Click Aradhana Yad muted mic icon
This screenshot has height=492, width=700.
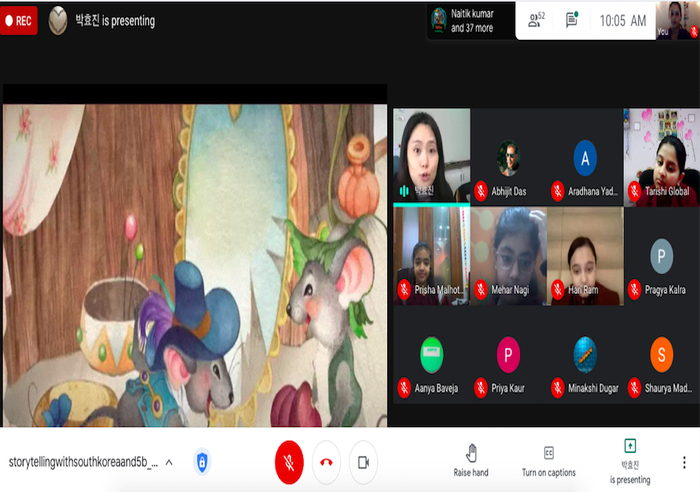click(558, 191)
